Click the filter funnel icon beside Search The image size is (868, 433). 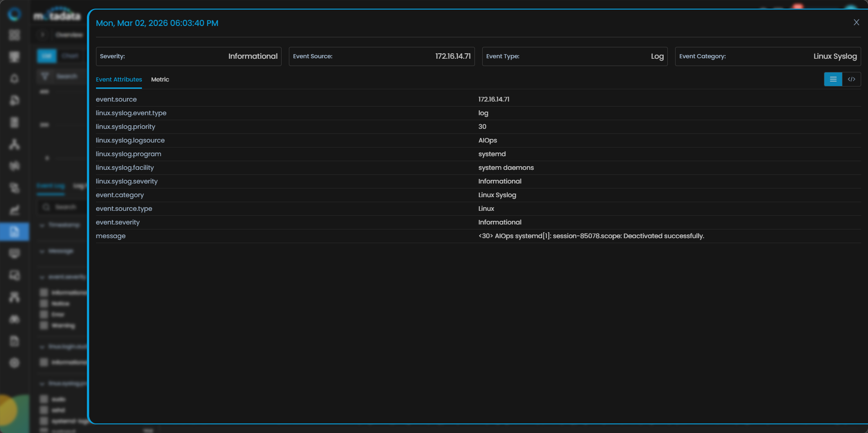coord(45,76)
